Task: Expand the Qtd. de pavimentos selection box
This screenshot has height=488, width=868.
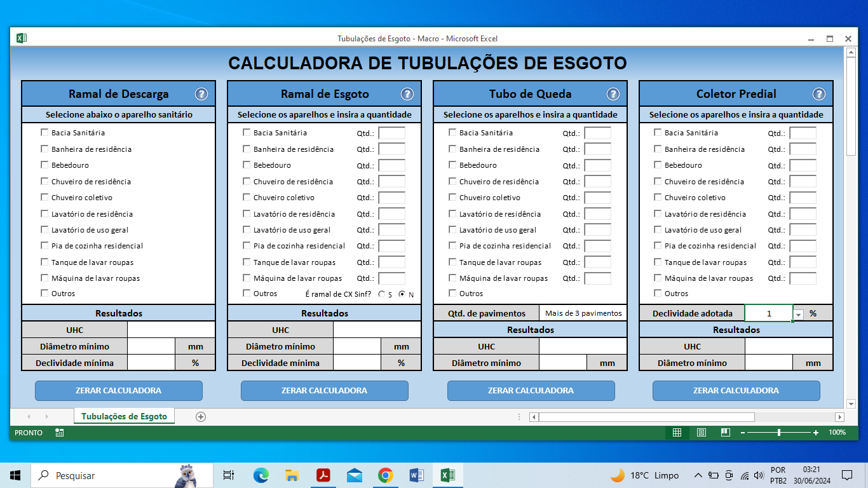Action: click(583, 313)
